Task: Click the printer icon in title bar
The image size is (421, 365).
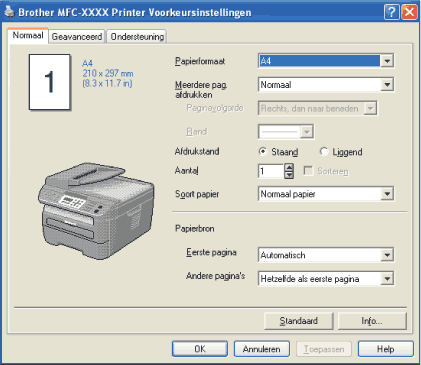Action: (9, 12)
